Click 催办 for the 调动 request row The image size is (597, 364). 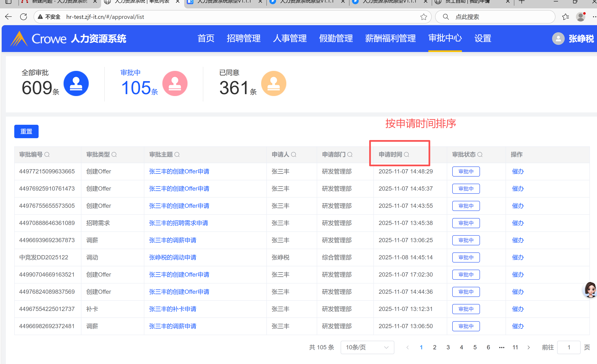pos(518,257)
